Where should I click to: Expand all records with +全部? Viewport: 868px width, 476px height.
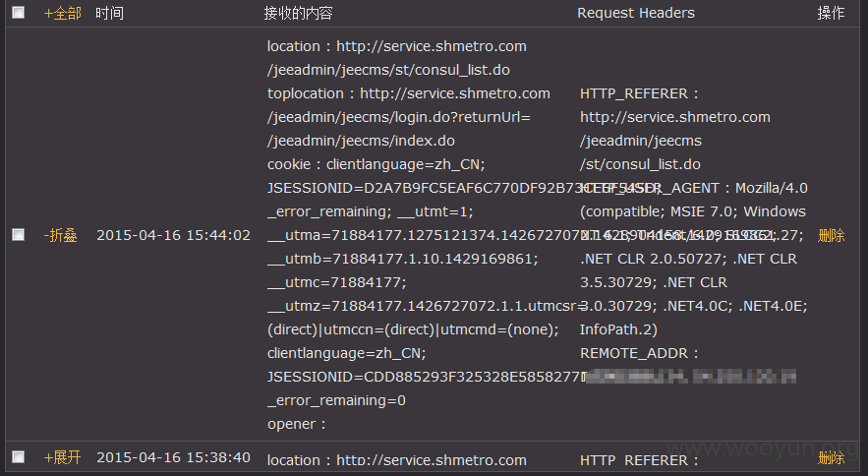click(63, 13)
